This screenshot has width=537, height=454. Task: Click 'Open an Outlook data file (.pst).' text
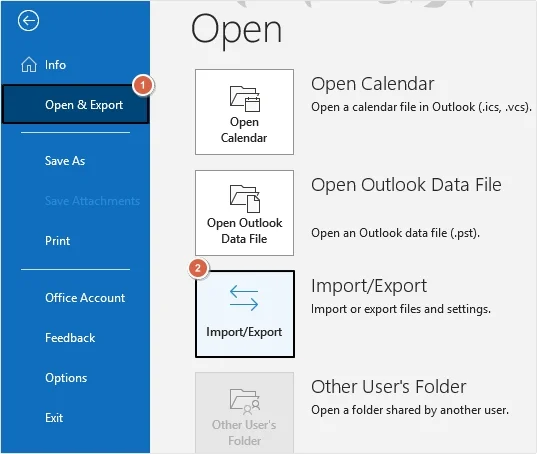(x=395, y=233)
